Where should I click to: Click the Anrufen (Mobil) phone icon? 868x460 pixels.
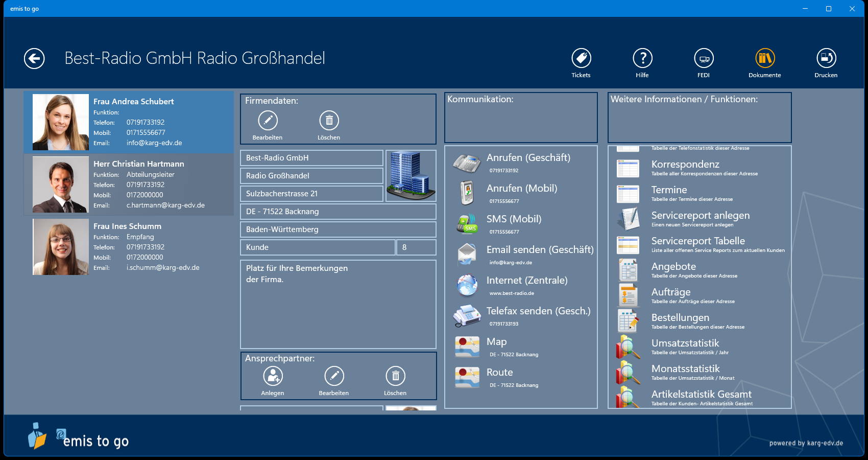coord(467,193)
